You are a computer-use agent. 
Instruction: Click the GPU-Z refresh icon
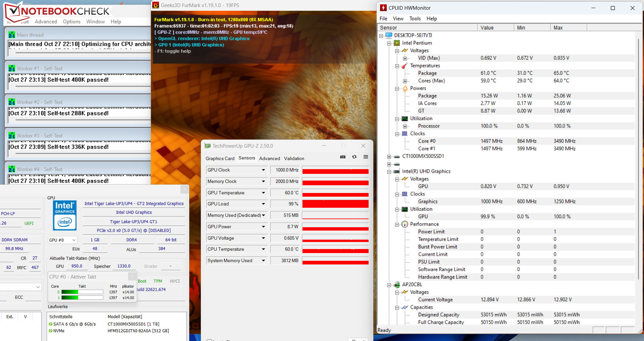pyautogui.click(x=354, y=157)
